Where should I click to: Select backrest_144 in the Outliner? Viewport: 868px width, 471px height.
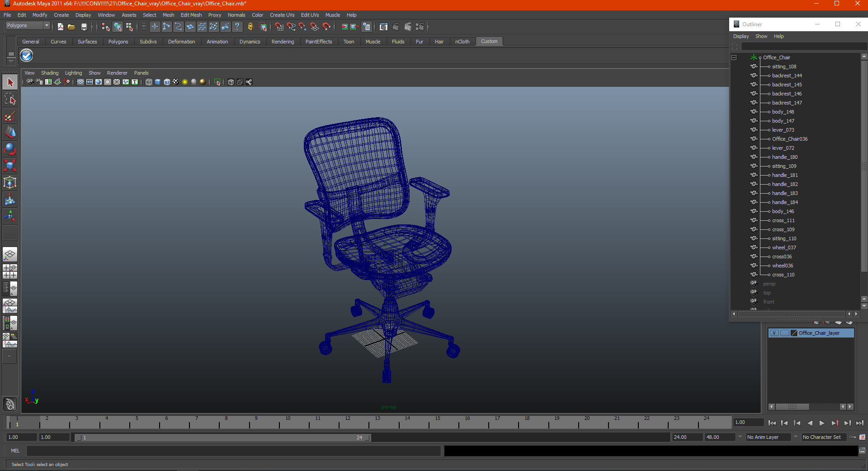pyautogui.click(x=787, y=76)
